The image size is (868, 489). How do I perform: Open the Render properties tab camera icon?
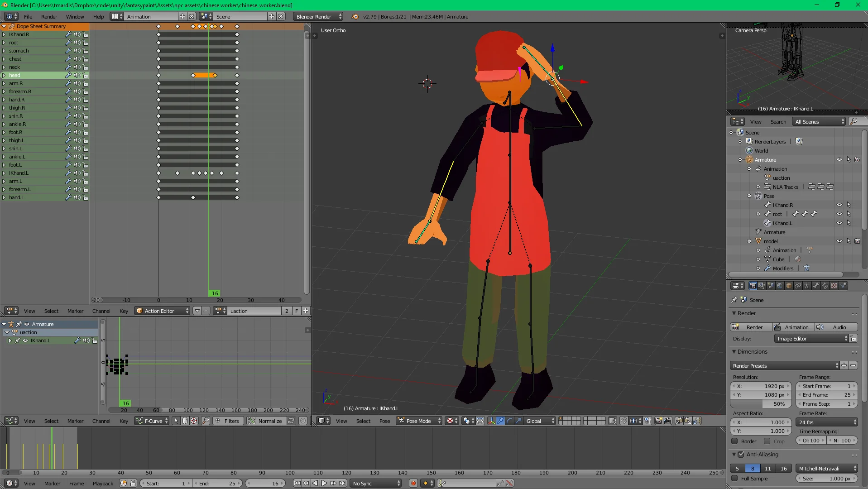coord(753,286)
